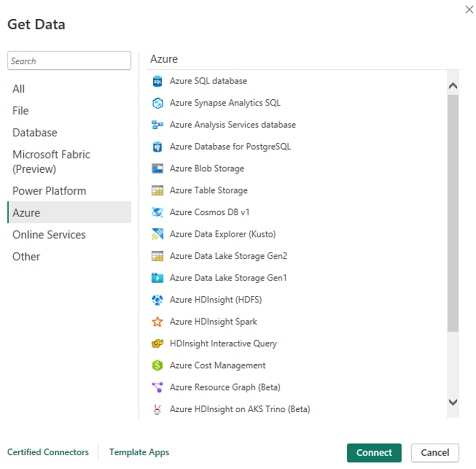Image resolution: width=476 pixels, height=469 pixels.
Task: Click the connector list scrollbar thumb
Action: (x=453, y=213)
